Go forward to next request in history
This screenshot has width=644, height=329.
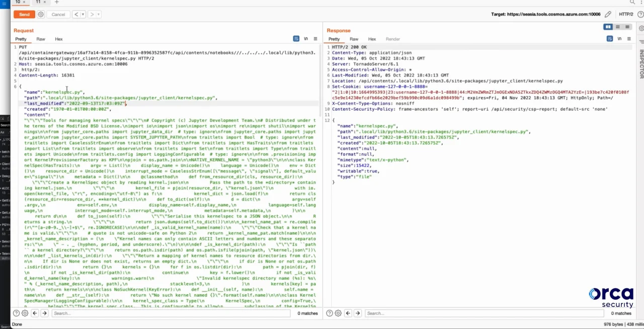click(x=92, y=15)
